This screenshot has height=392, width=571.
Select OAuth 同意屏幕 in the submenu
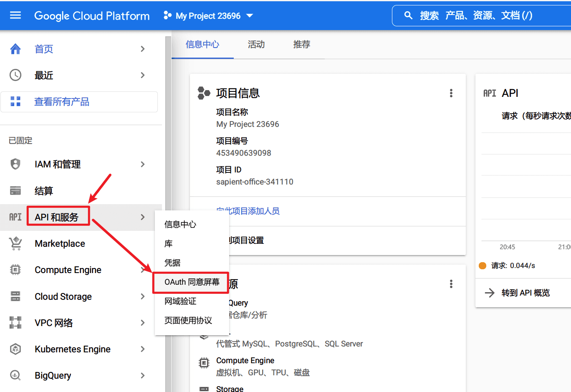click(192, 282)
